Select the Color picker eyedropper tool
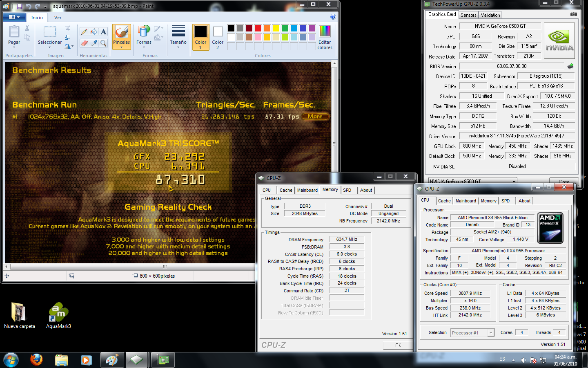This screenshot has height=368, width=588. coord(94,43)
